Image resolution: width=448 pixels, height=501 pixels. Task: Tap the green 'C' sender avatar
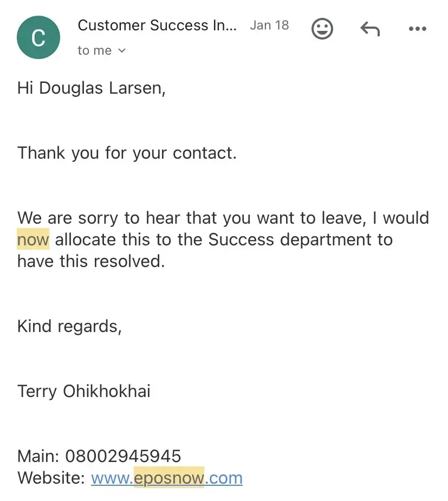[38, 37]
